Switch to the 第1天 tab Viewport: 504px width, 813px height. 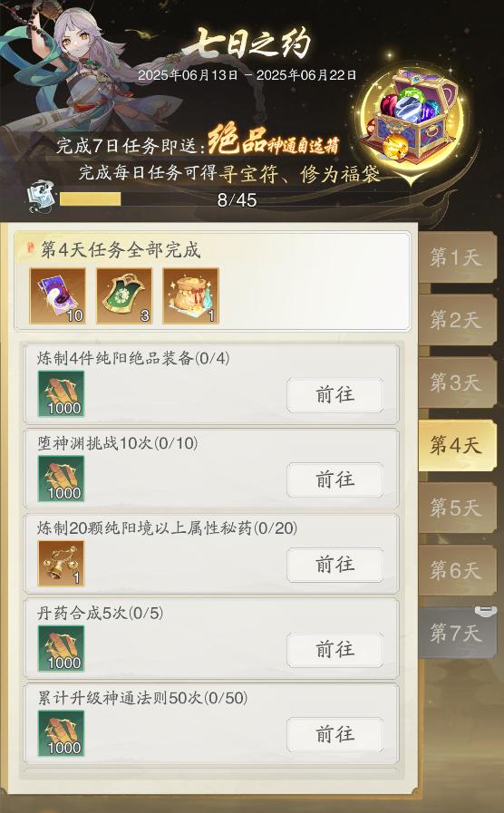coord(458,257)
